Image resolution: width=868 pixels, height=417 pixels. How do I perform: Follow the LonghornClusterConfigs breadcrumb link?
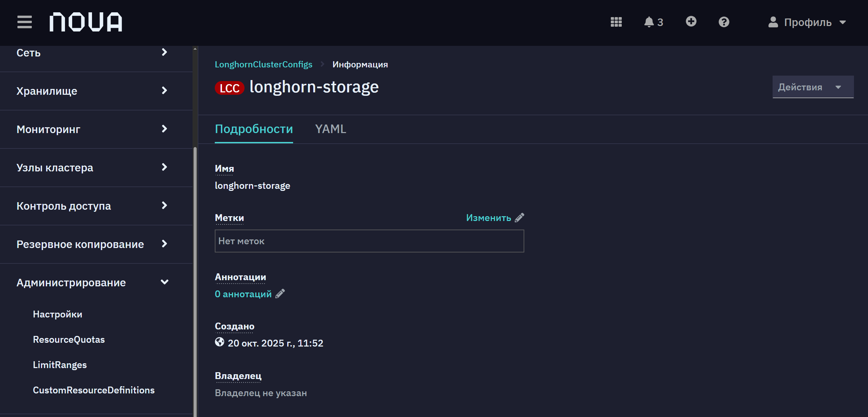coord(263,64)
